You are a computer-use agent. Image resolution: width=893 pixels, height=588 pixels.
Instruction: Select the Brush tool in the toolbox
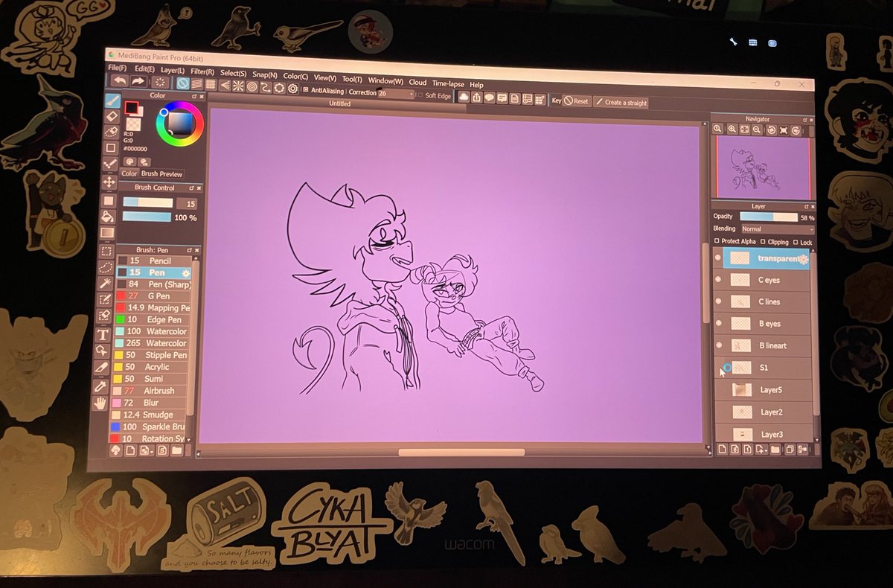pyautogui.click(x=112, y=100)
